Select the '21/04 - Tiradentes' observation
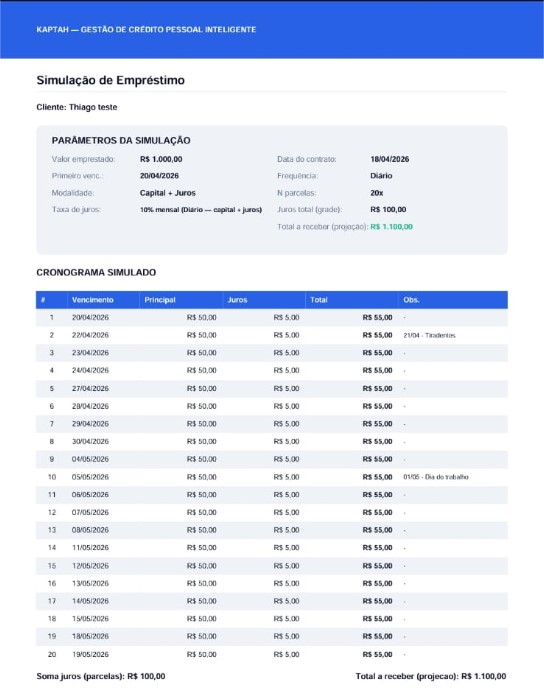The image size is (544, 692). coord(429,335)
